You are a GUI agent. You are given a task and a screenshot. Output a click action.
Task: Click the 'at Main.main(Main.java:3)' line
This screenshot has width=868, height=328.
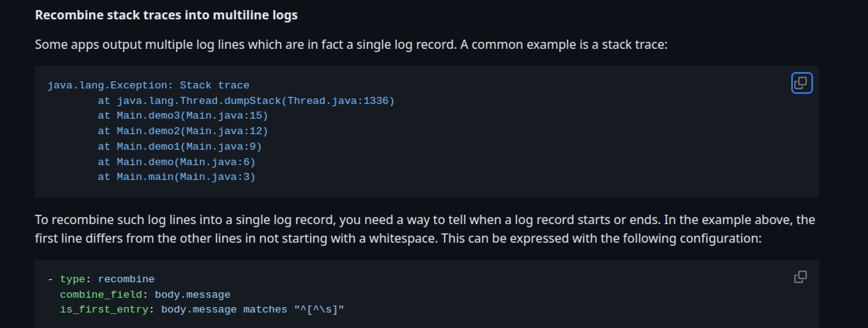coord(176,177)
